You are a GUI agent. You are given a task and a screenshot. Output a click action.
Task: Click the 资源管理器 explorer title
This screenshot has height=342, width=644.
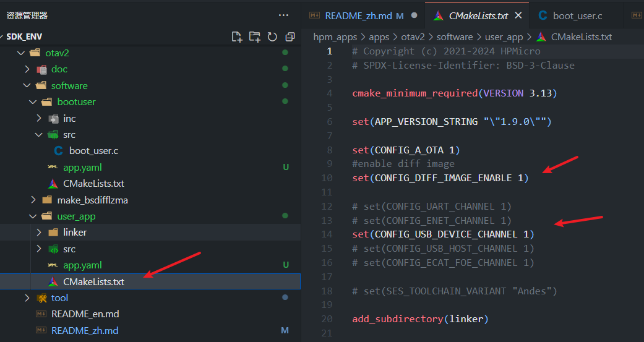tap(27, 15)
